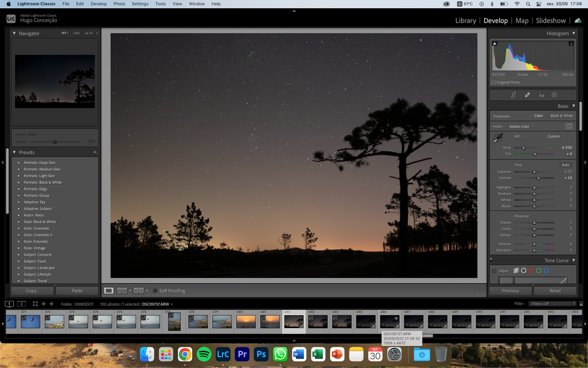Select the Healing brush tool
The width and height of the screenshot is (588, 368).
pyautogui.click(x=527, y=95)
